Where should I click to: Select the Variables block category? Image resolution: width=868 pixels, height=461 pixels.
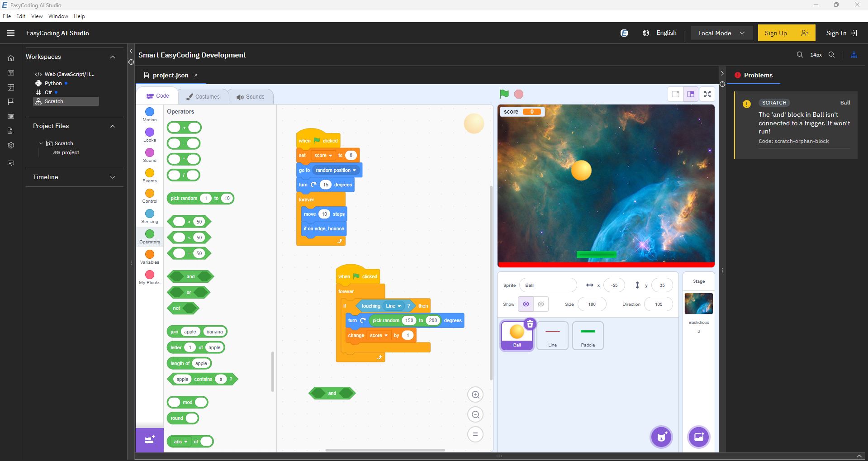point(150,257)
